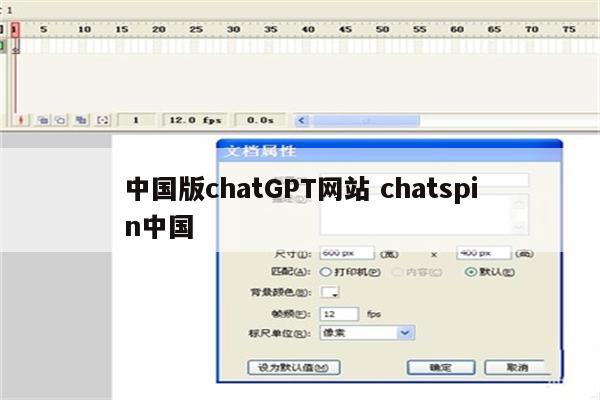Click the 文档属性 dialog title bar
600x400 pixels.
click(x=390, y=152)
